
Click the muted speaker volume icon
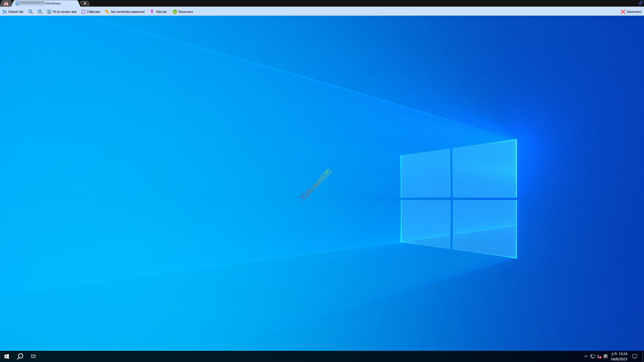pyautogui.click(x=599, y=356)
